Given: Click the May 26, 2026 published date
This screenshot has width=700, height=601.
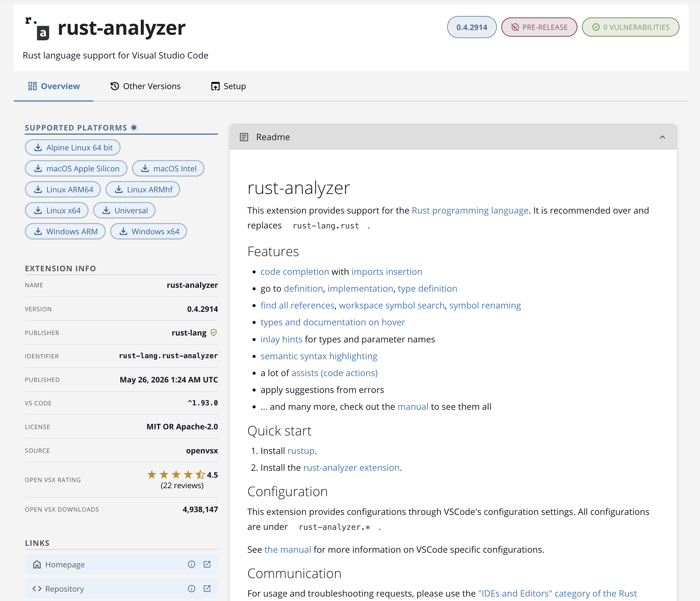Looking at the screenshot, I should [169, 379].
